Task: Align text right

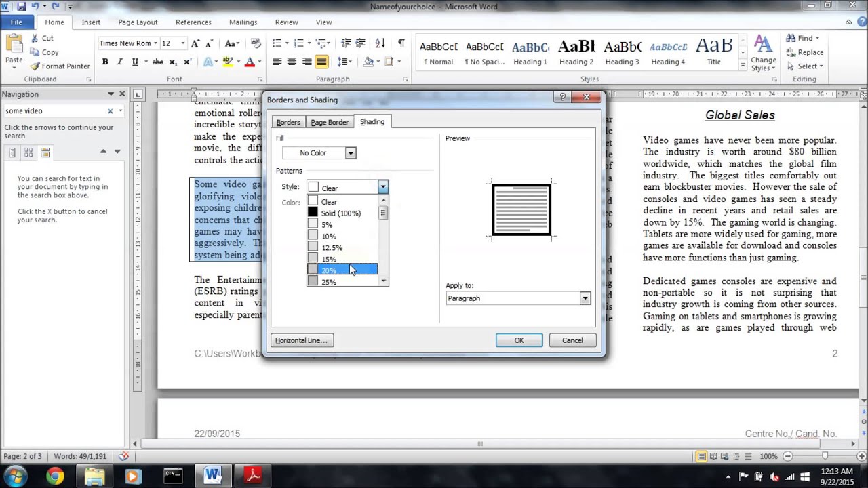Action: 307,62
